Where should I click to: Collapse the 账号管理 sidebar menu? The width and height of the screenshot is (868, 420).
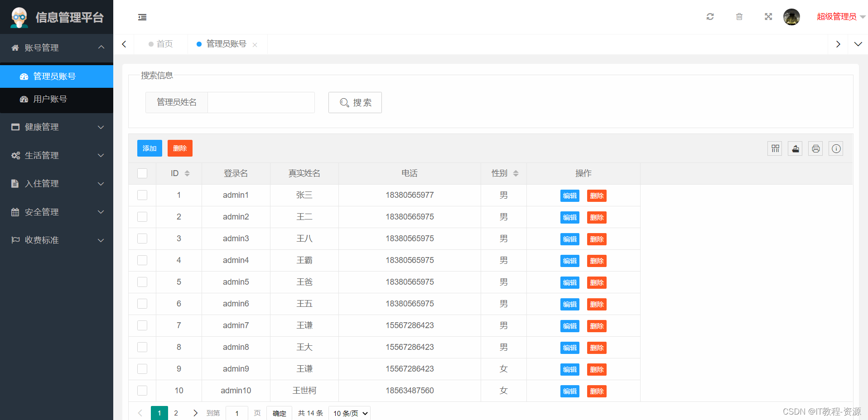coord(57,48)
